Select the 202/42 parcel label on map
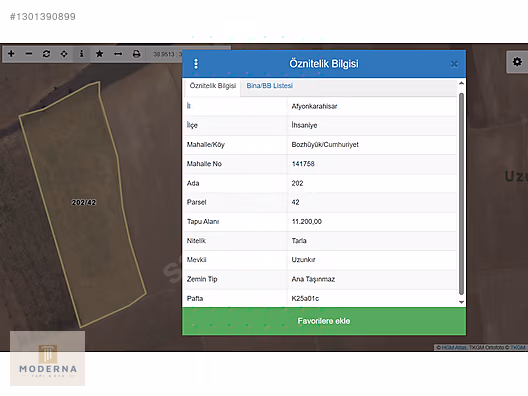The image size is (528, 396). 84,202
